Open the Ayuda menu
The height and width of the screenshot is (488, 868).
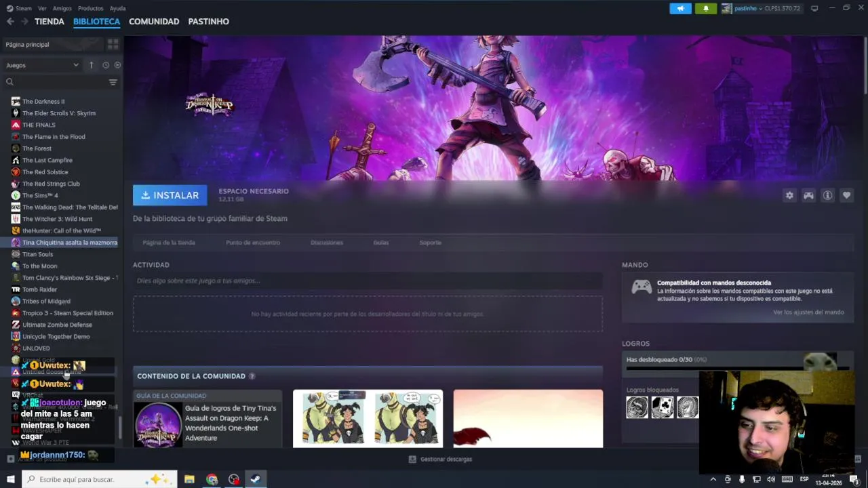coord(117,8)
